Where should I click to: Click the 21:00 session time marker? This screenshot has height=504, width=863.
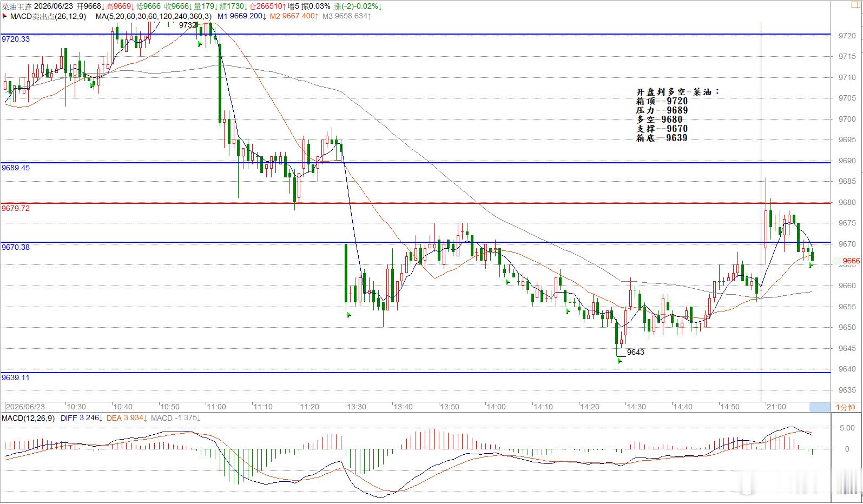(x=775, y=407)
